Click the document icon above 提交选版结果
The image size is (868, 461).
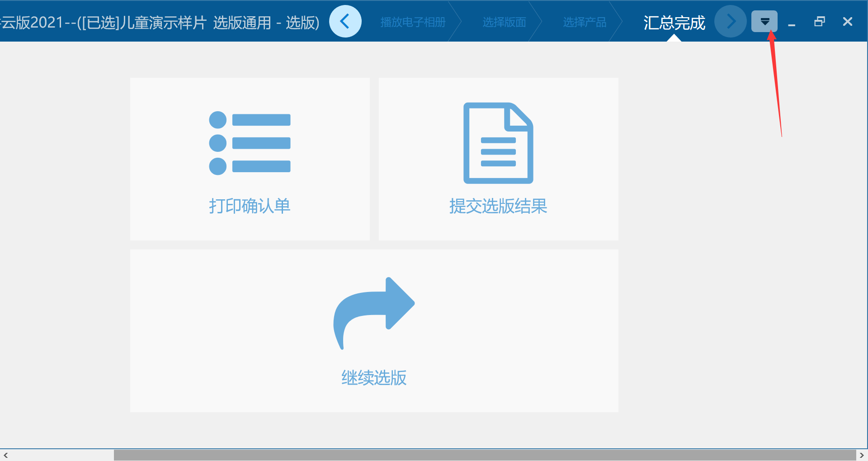(x=498, y=142)
